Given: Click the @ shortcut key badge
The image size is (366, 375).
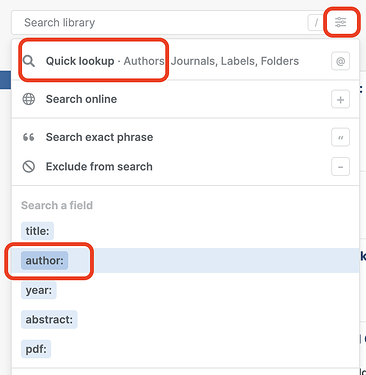Looking at the screenshot, I should tap(340, 61).
